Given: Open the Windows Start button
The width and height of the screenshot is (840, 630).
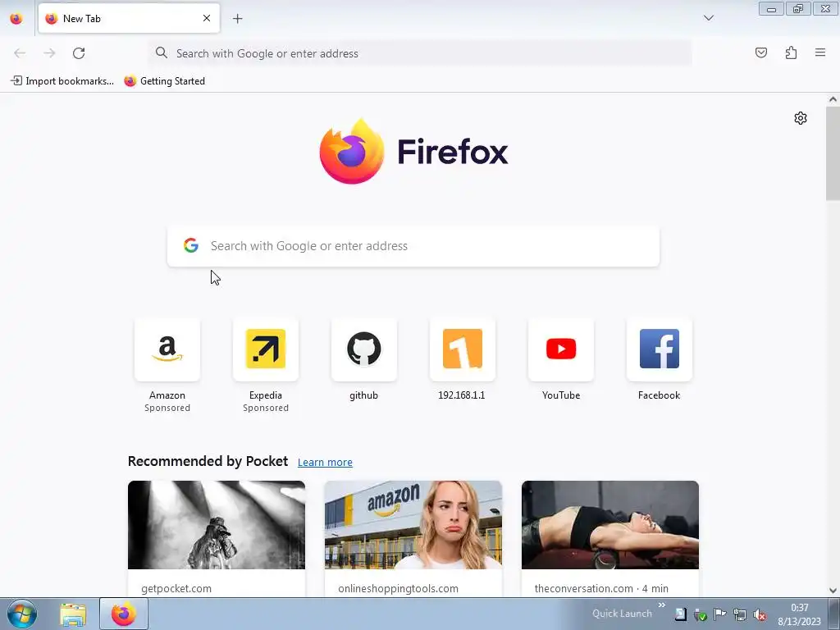Looking at the screenshot, I should coord(22,614).
